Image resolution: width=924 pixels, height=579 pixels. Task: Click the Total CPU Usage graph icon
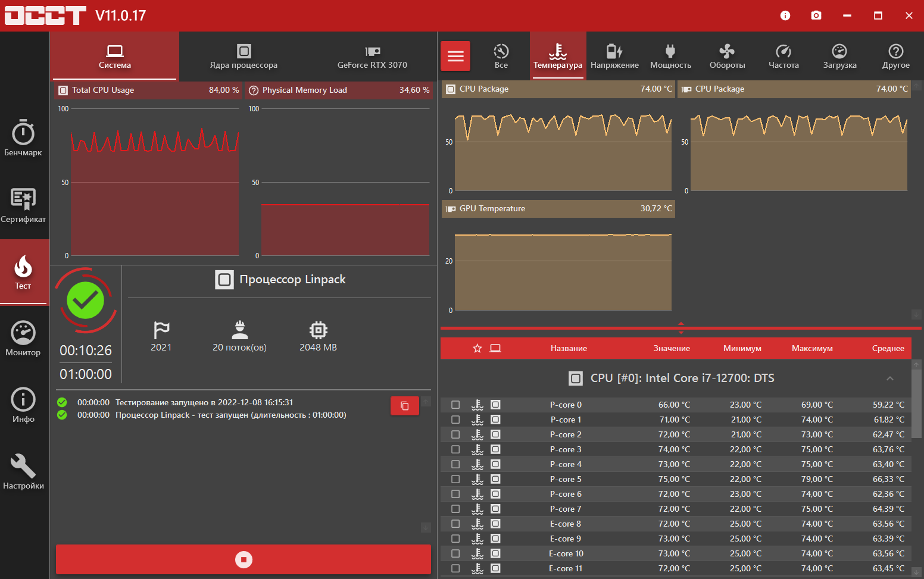tap(63, 90)
